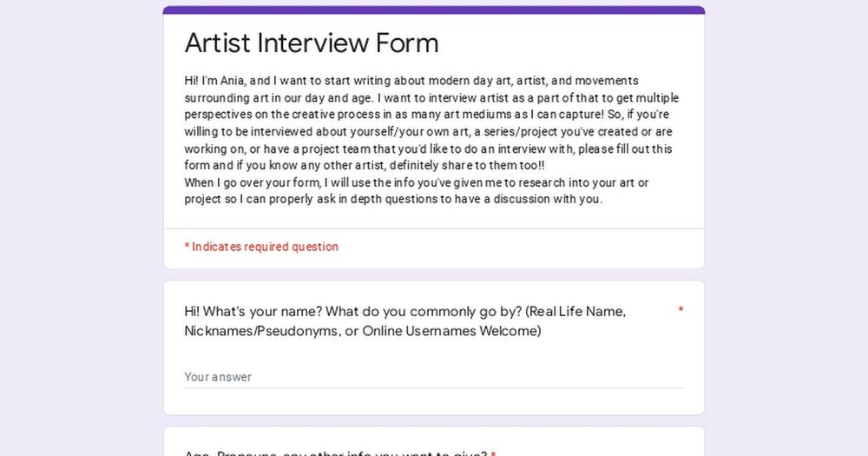Image resolution: width=868 pixels, height=456 pixels.
Task: Click the "Hi! What's your name?" question label
Action: (x=405, y=321)
